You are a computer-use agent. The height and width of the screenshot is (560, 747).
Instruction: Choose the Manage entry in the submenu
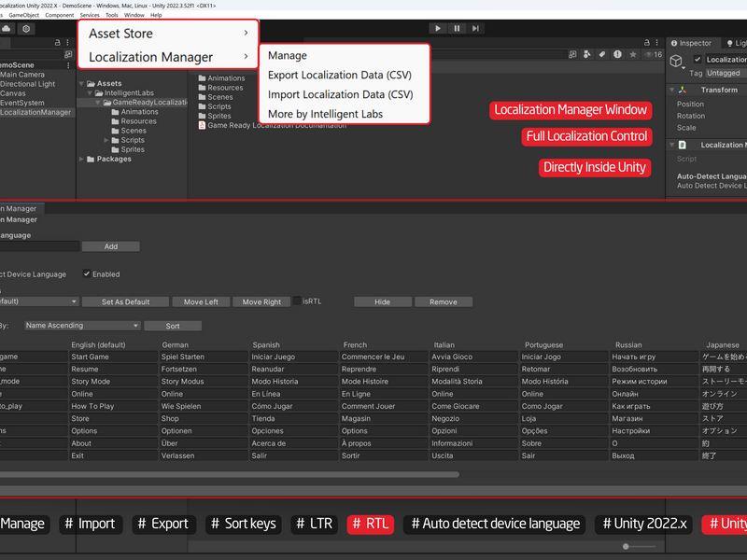pyautogui.click(x=288, y=56)
